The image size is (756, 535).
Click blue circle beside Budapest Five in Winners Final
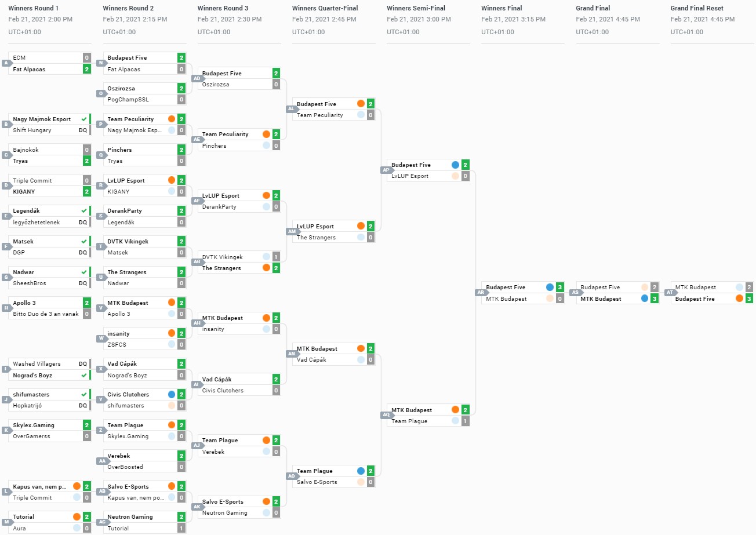click(550, 287)
